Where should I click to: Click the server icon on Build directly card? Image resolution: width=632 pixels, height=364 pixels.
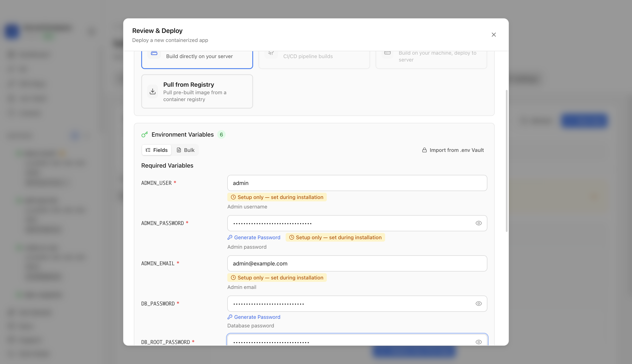(x=154, y=53)
